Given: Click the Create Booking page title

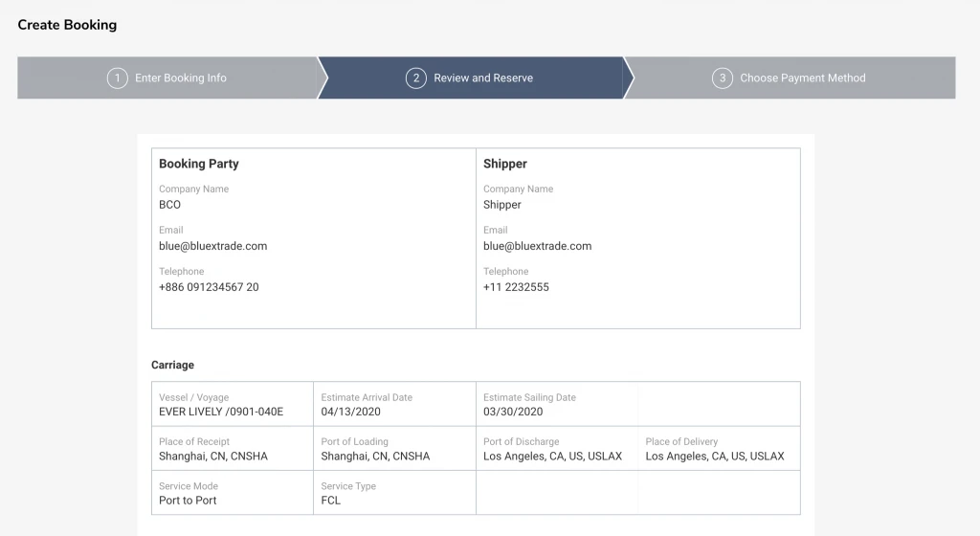Looking at the screenshot, I should 67,25.
